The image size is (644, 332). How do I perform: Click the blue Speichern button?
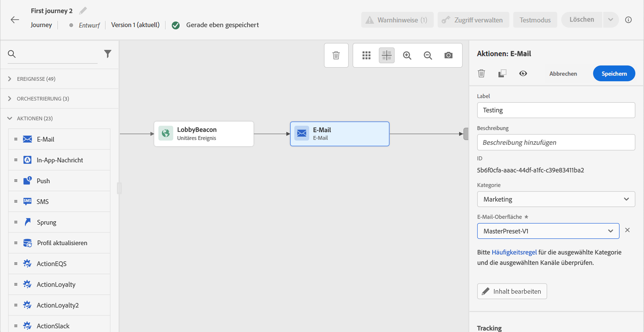click(x=614, y=73)
